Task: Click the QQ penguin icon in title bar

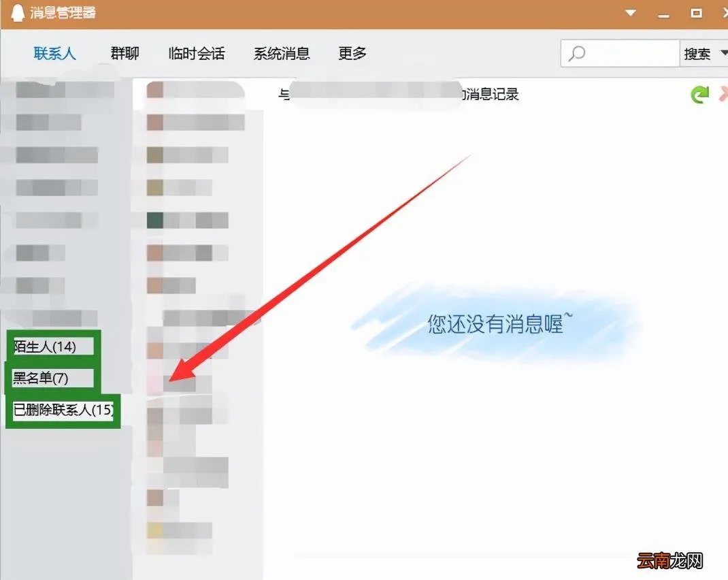Action: click(x=17, y=12)
